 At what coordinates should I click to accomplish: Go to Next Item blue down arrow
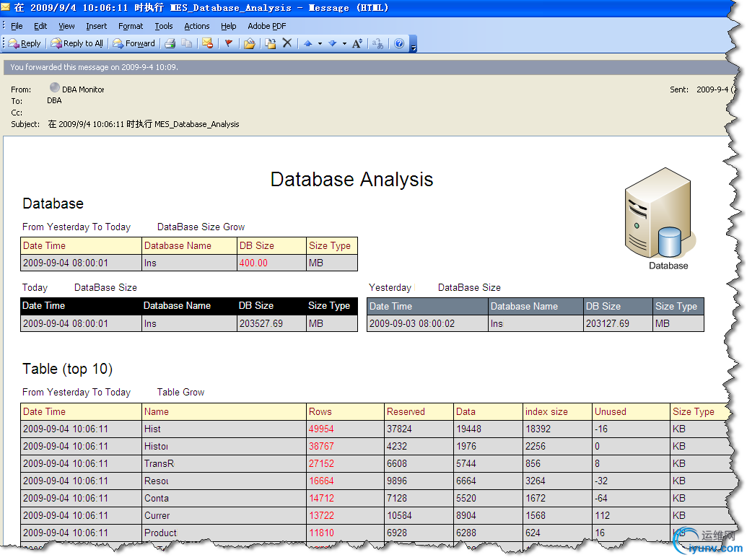pos(333,44)
